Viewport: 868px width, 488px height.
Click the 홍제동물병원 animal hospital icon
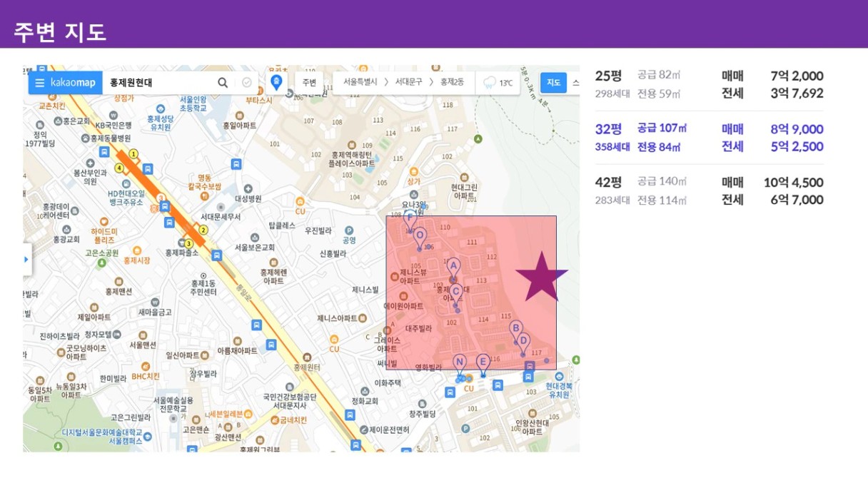coord(85,138)
